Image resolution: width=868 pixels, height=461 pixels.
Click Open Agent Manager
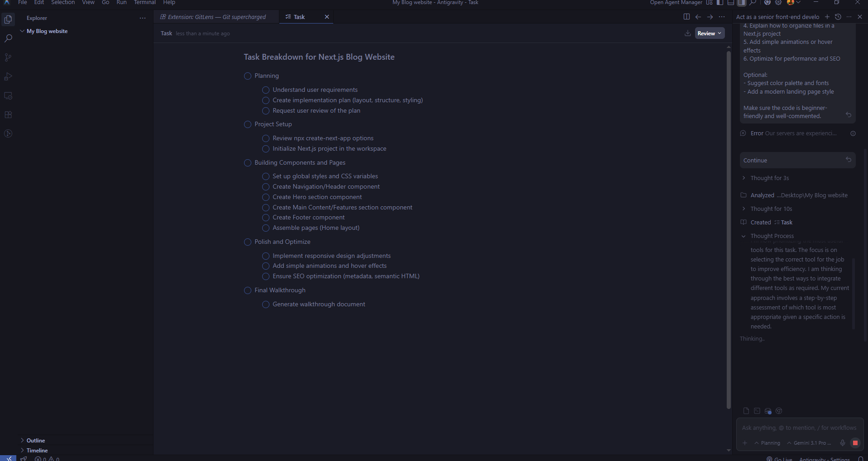[676, 3]
